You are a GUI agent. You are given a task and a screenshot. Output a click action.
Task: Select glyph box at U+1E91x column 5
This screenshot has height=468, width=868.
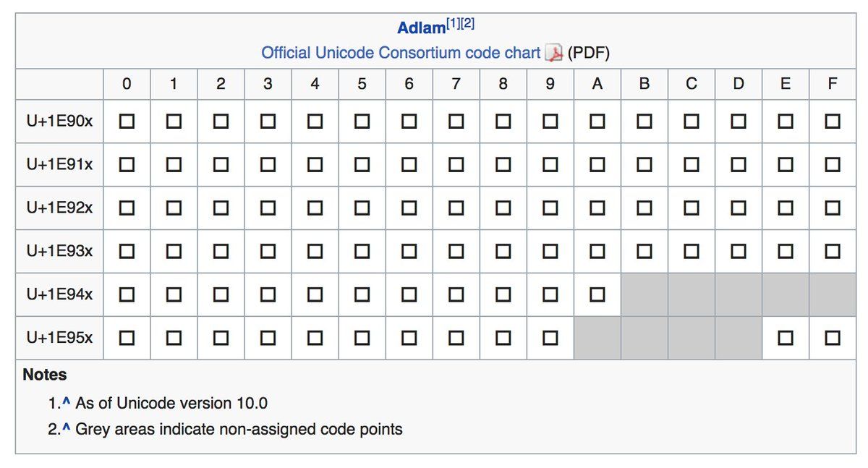[362, 165]
